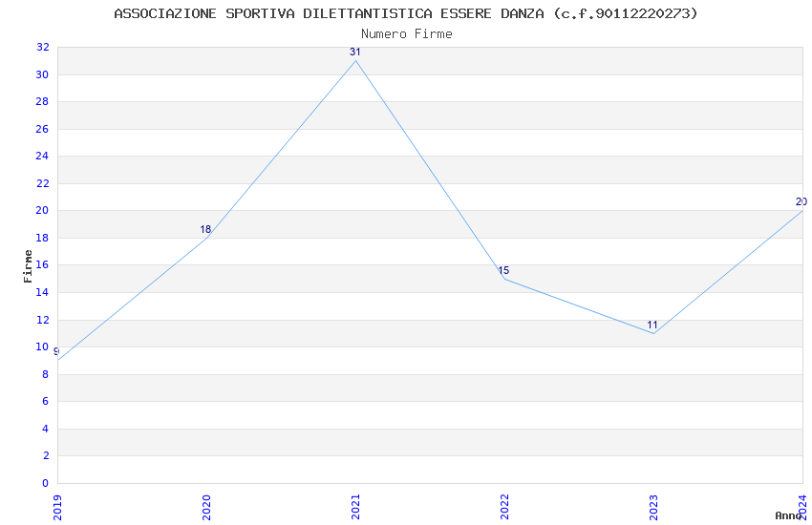Click the x-axis year label 2020
Viewport: 812px width, 525px height.
click(x=206, y=508)
